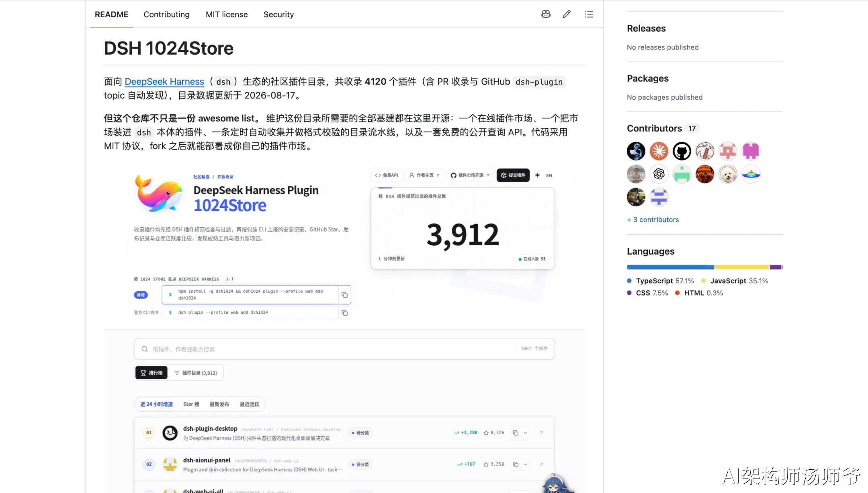Open the OpenAI logo contributor avatar

point(659,174)
